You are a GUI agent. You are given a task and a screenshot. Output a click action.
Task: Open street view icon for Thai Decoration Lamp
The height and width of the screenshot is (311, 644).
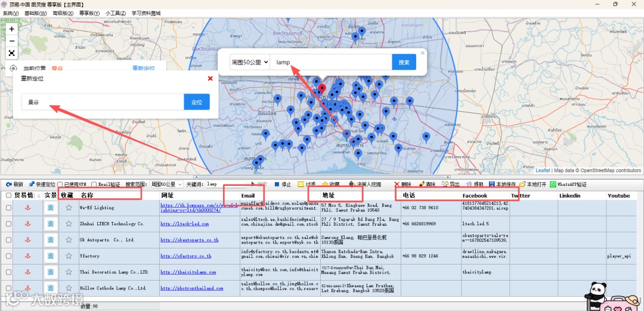51,272
